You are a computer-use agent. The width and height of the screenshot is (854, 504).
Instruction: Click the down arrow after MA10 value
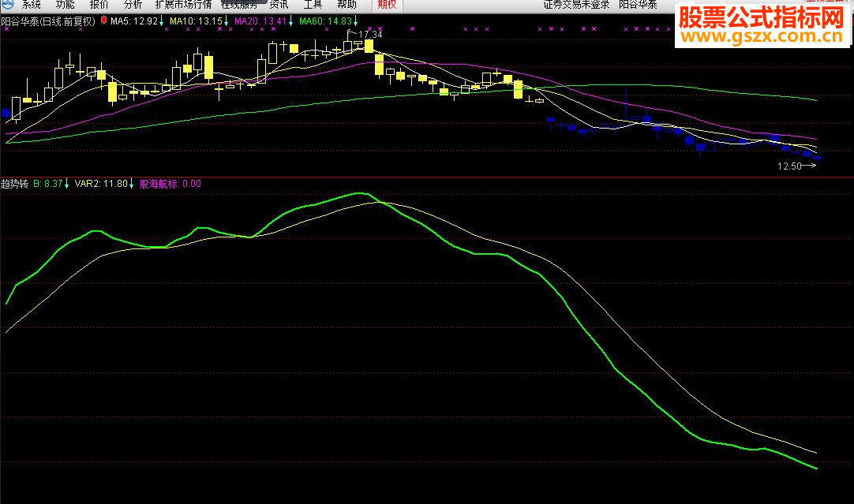click(x=226, y=21)
